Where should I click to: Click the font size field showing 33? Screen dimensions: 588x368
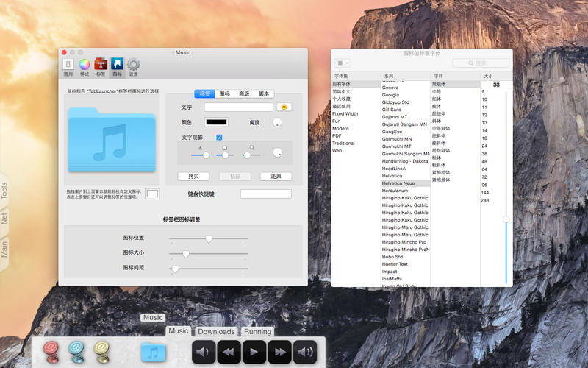[496, 85]
